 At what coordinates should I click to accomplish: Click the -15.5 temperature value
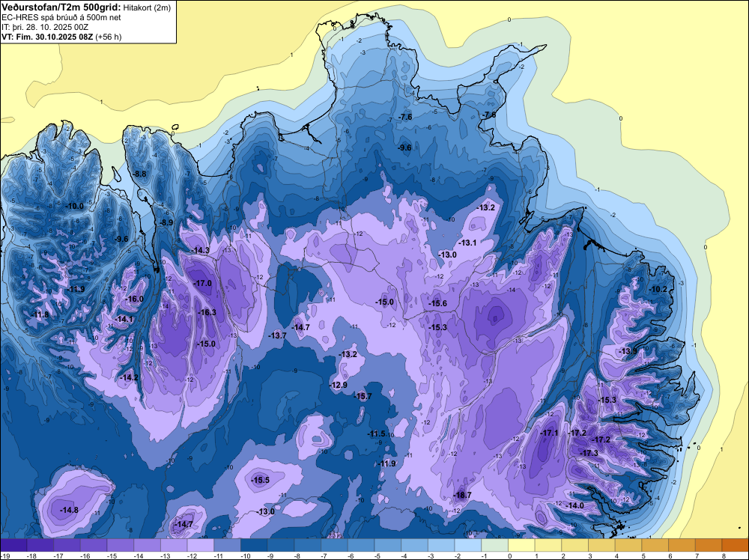(x=261, y=480)
